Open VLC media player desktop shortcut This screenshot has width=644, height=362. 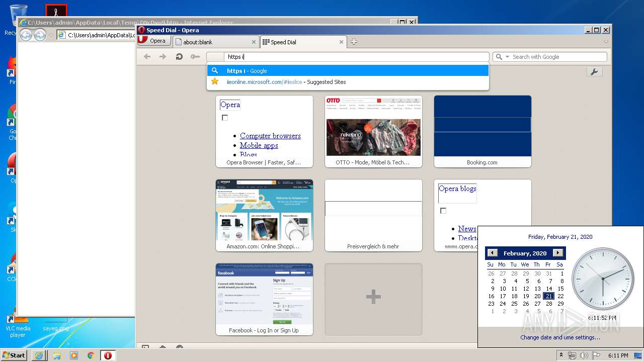click(18, 325)
